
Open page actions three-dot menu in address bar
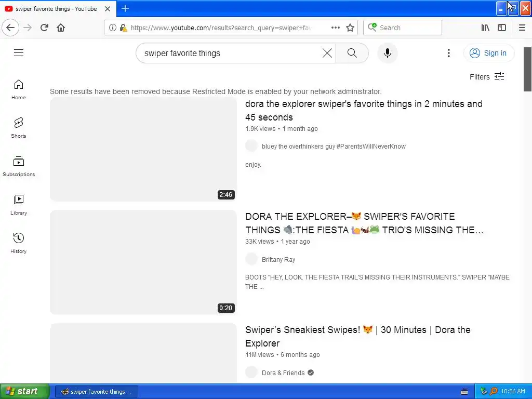click(335, 28)
